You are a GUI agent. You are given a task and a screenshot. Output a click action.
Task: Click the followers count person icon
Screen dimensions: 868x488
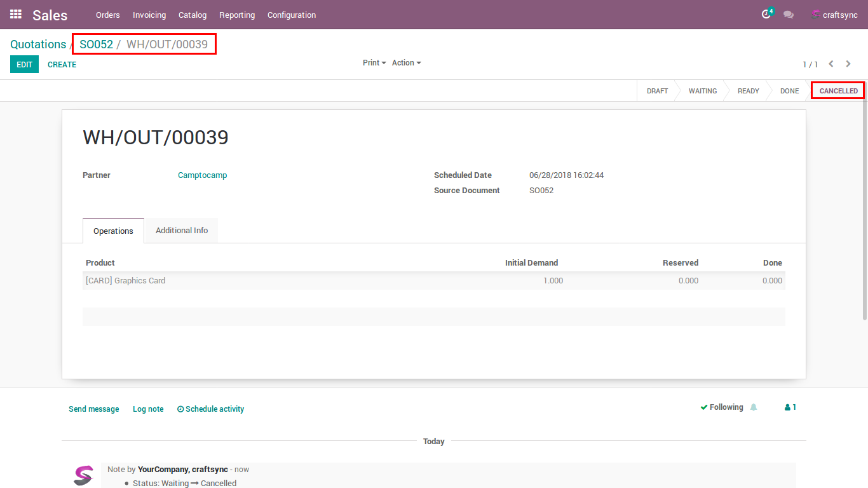coord(790,407)
